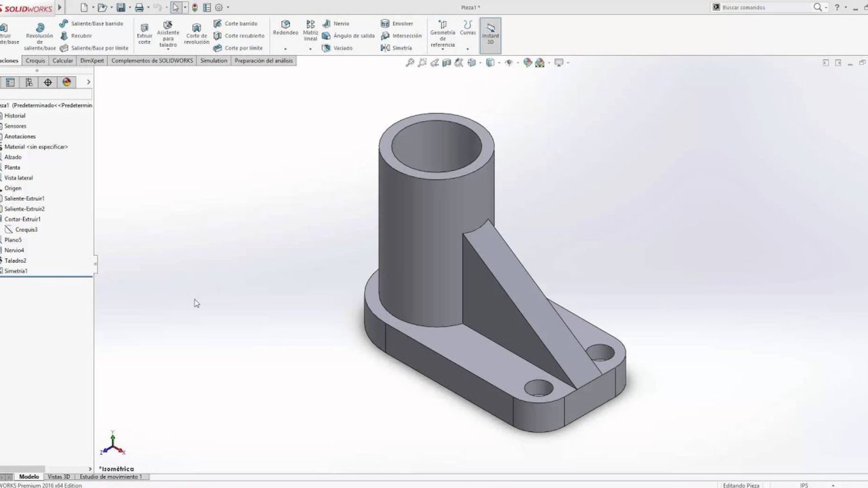Open Preparación del análisis tab
This screenshot has height=488, width=868.
tap(264, 61)
